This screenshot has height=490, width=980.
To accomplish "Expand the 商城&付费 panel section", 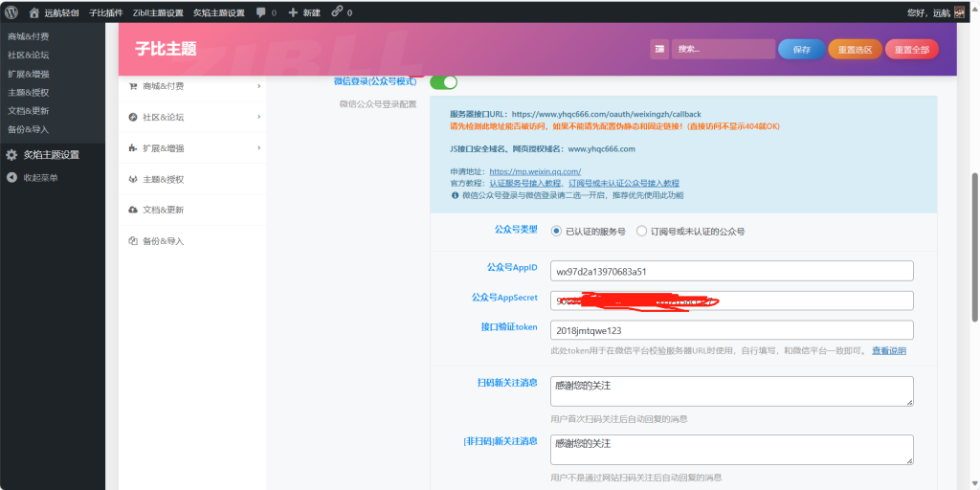I will click(192, 86).
